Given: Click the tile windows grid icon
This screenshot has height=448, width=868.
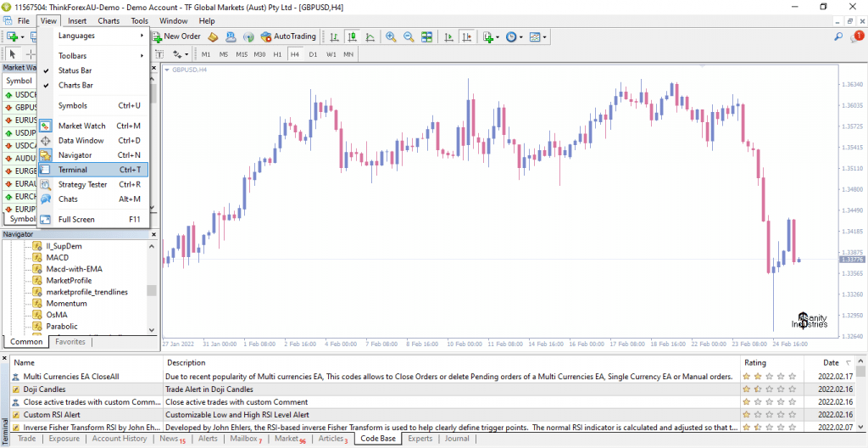Looking at the screenshot, I should 426,37.
